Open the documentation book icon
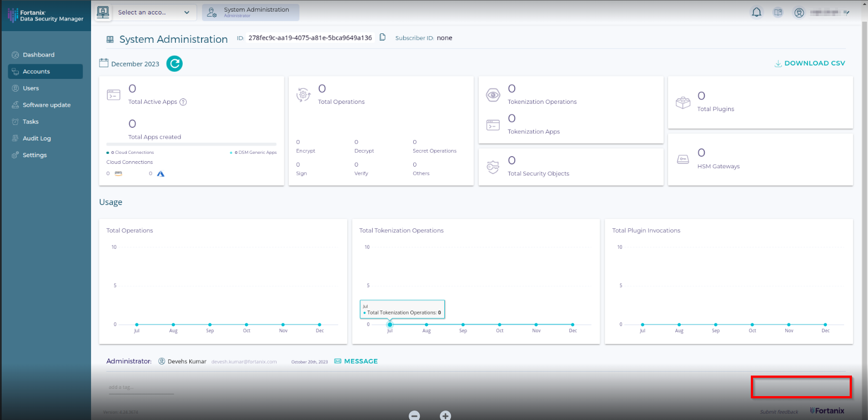The height and width of the screenshot is (420, 868). point(778,12)
